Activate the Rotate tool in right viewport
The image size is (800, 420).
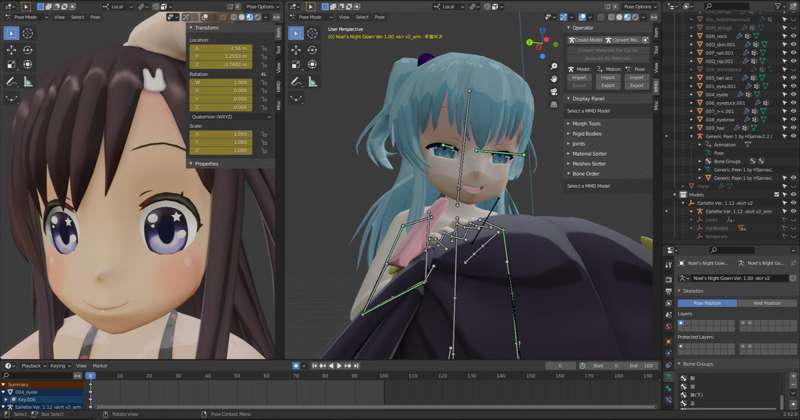312,50
